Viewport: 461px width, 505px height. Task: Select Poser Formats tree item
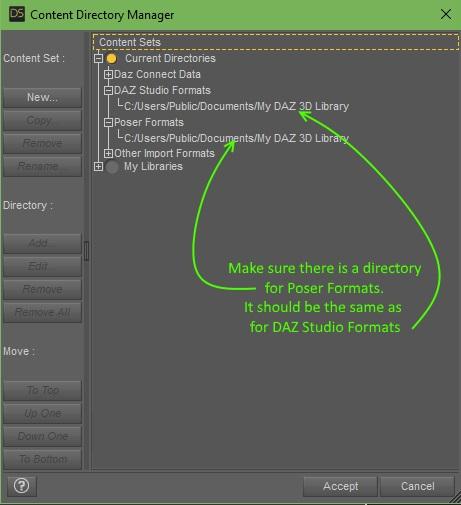(149, 122)
